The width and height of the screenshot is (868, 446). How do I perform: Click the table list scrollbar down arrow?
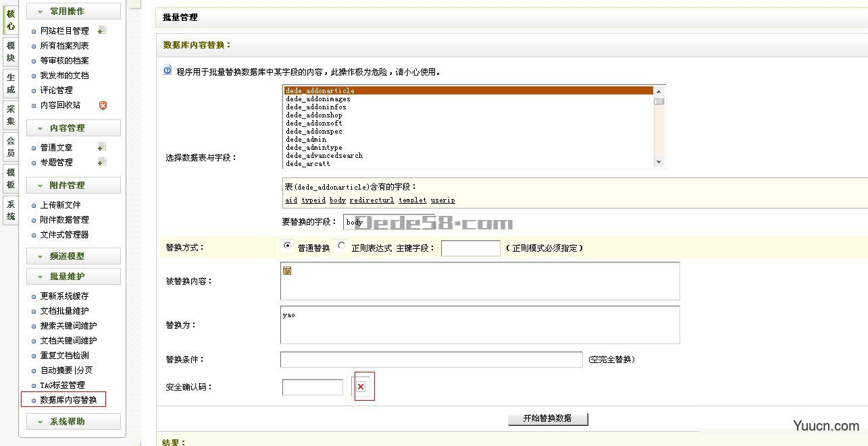(659, 162)
